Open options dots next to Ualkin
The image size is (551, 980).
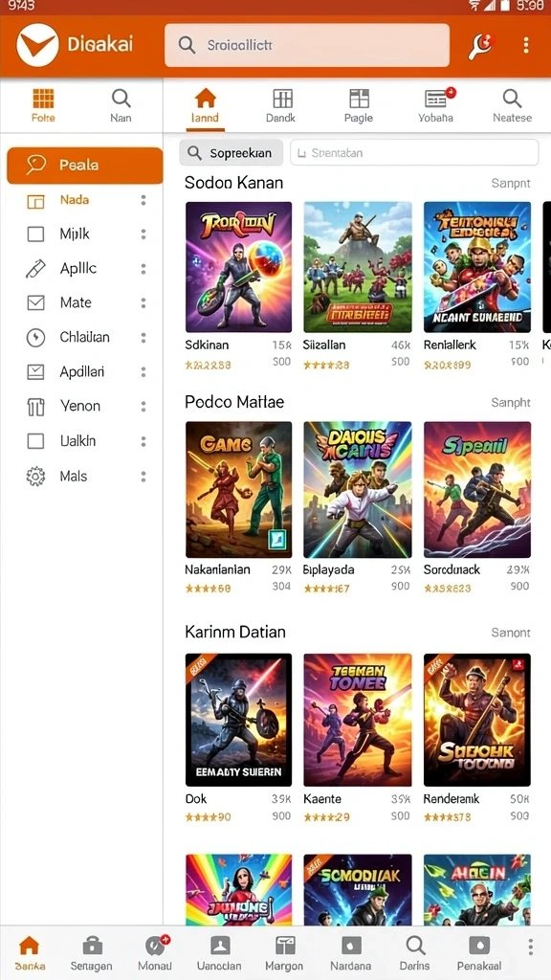click(143, 441)
